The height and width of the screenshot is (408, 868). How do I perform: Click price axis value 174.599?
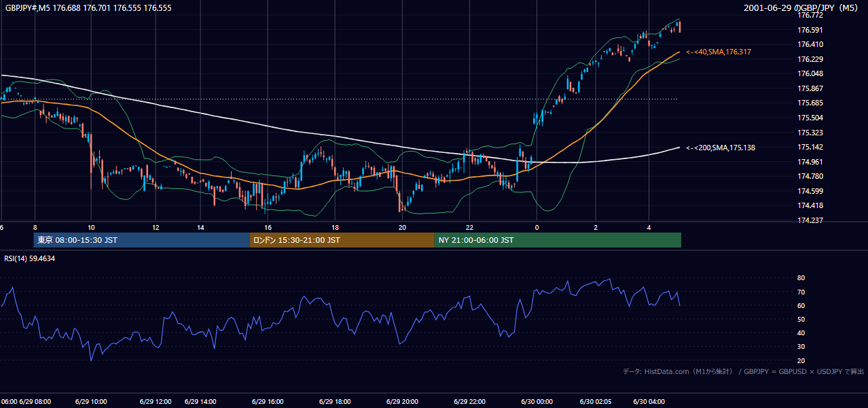(810, 191)
